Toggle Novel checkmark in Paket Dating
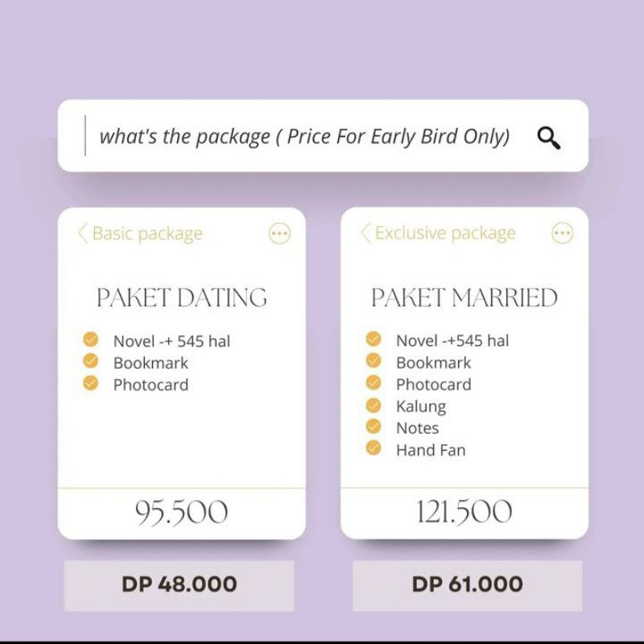 coord(91,340)
